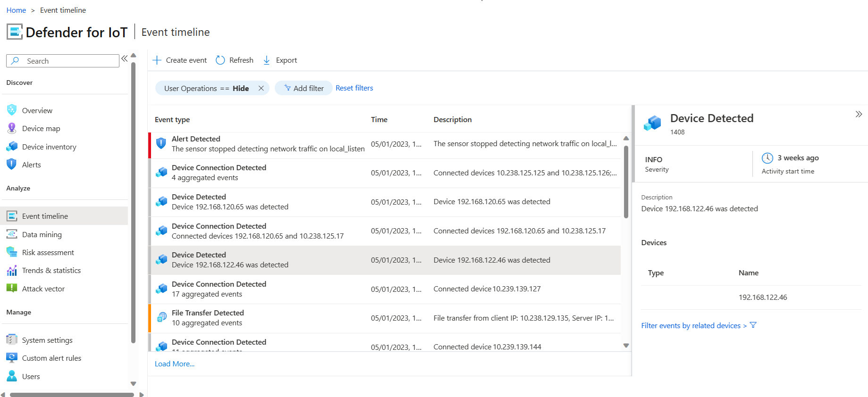The image size is (868, 397).
Task: Select Device Connection Detected 17 aggregated events row
Action: [x=385, y=289]
